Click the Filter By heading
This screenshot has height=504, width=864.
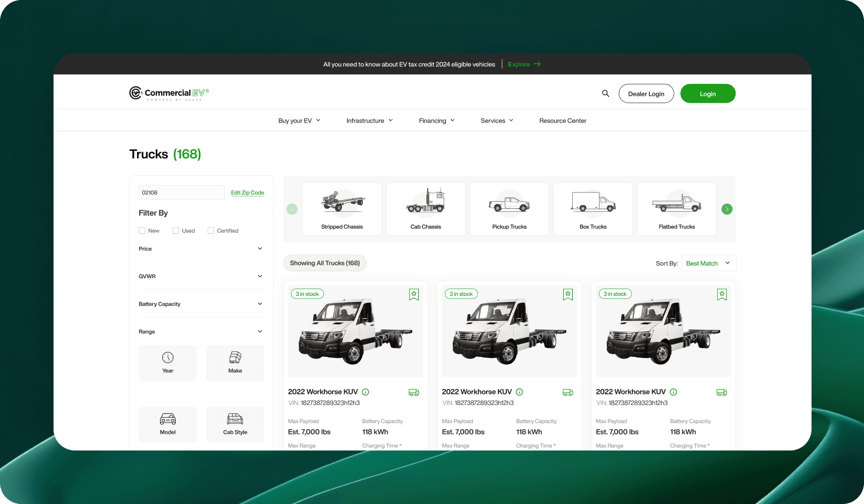[153, 213]
